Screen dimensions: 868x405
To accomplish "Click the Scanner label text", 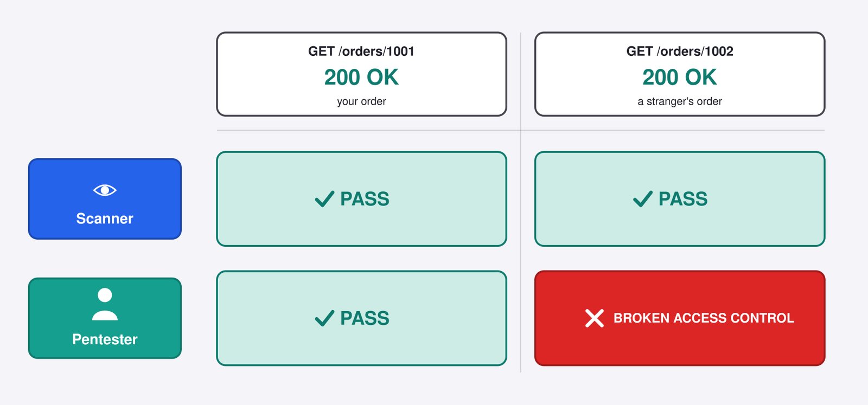I will coord(105,218).
